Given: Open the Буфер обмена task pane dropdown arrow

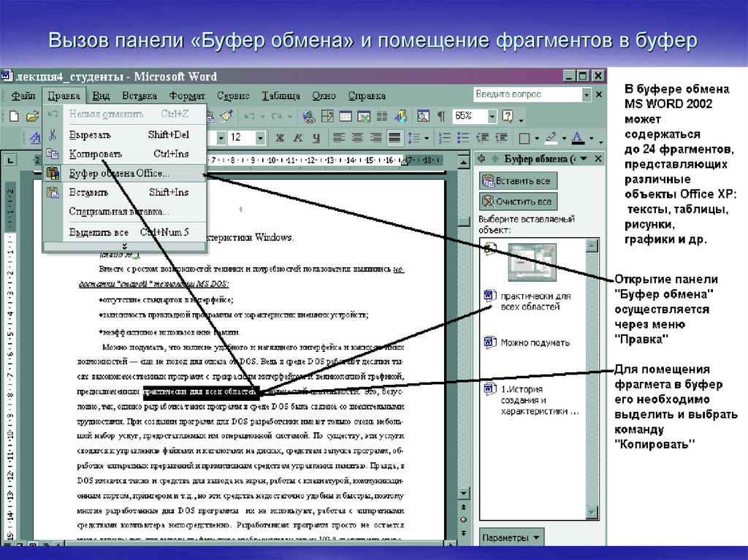Looking at the screenshot, I should coord(584,159).
